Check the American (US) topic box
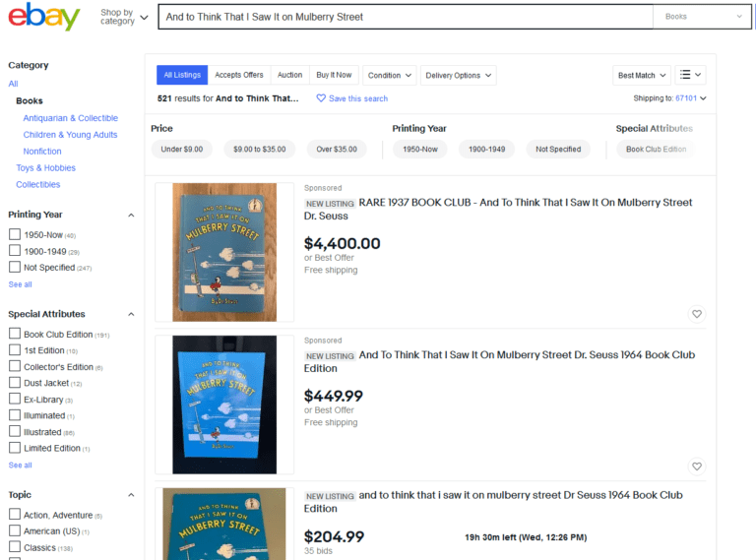The image size is (756, 560). (15, 531)
